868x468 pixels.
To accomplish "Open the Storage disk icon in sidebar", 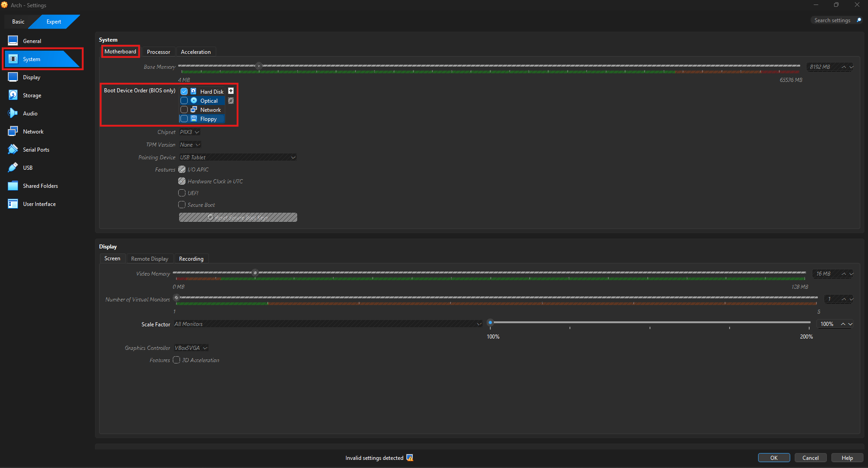I will pyautogui.click(x=13, y=95).
